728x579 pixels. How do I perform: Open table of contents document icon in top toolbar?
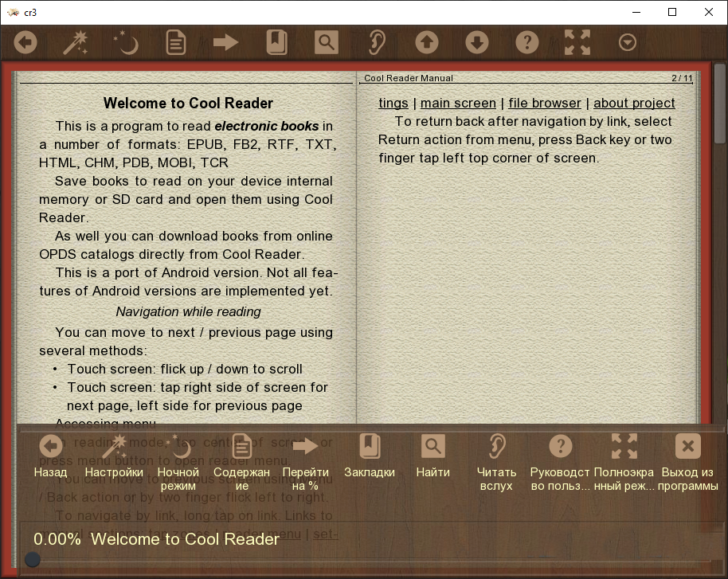click(x=176, y=43)
